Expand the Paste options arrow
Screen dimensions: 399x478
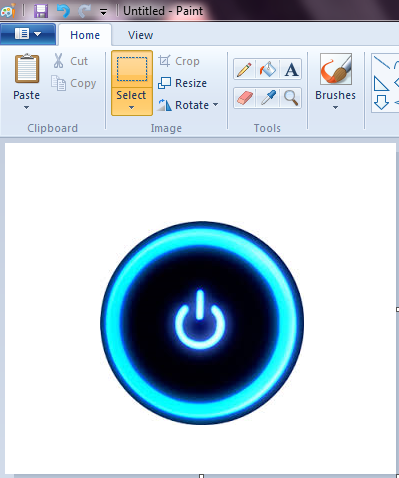click(26, 108)
